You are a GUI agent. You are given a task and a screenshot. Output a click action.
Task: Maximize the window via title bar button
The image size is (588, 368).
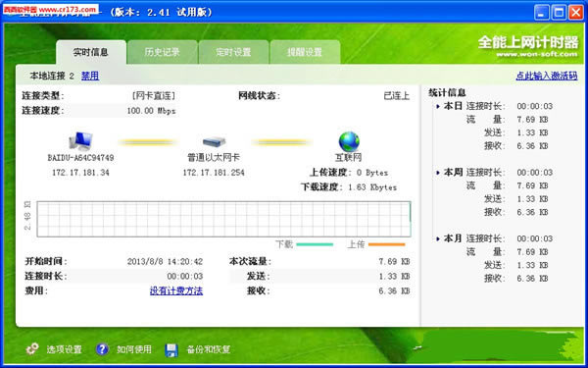pos(559,13)
